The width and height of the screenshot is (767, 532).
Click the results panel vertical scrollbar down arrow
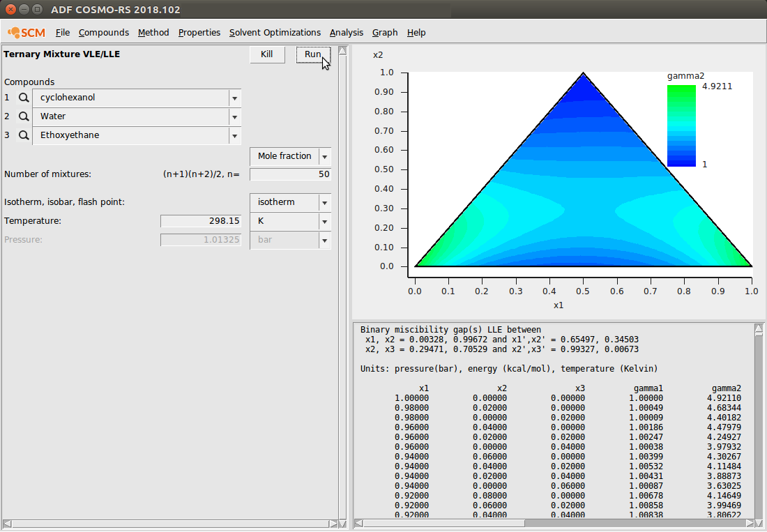[x=759, y=523]
